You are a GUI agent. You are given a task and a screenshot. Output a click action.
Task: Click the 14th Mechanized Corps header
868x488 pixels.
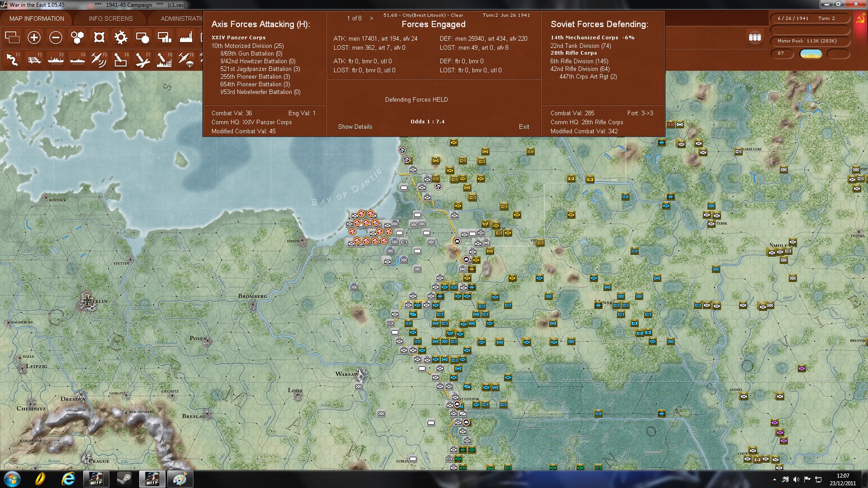point(592,38)
